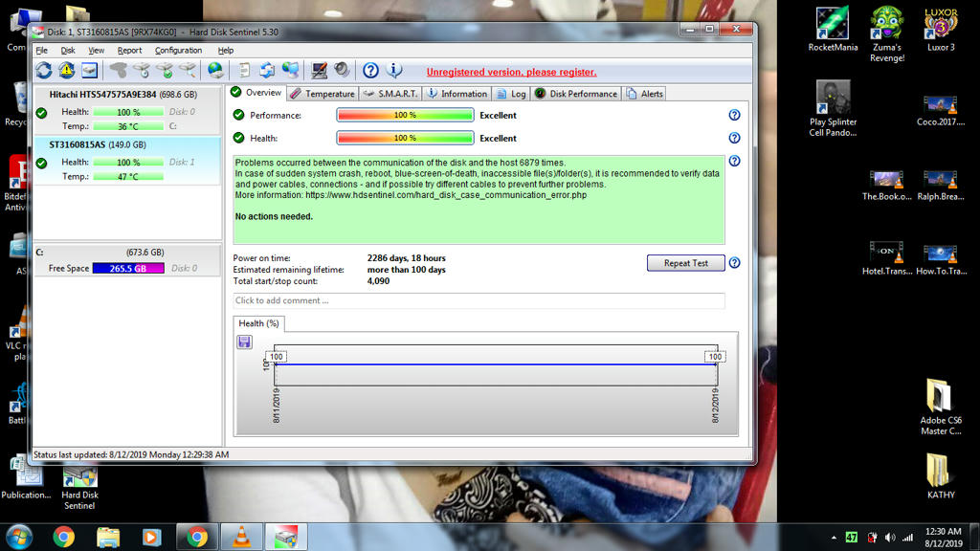The image size is (980, 551).
Task: Click the refresh with warning triangle toolbar icon
Action: pos(67,70)
